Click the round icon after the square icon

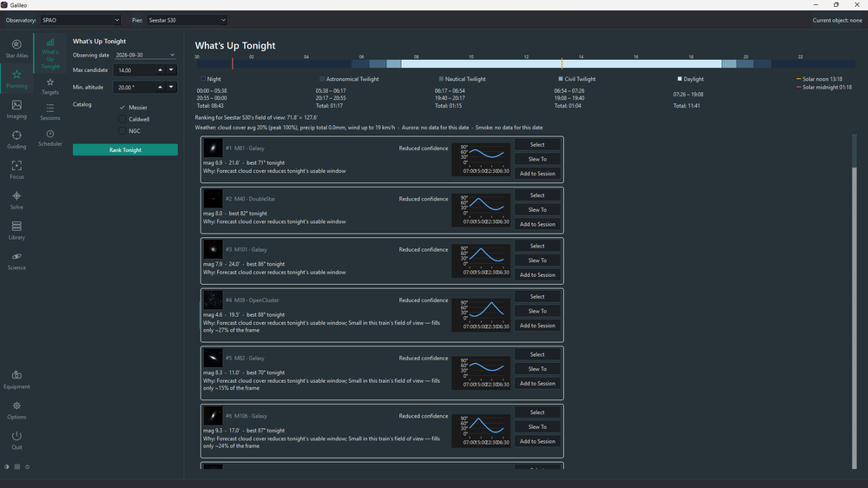27,467
